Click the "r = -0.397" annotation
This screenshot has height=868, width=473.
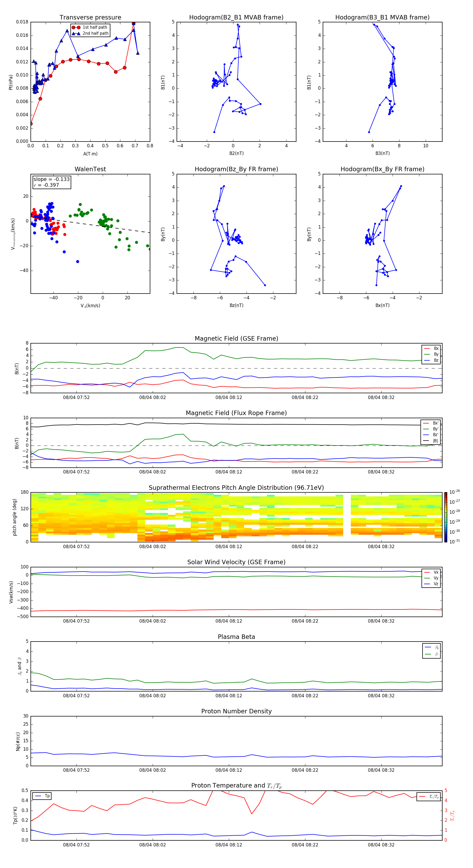click(x=47, y=185)
